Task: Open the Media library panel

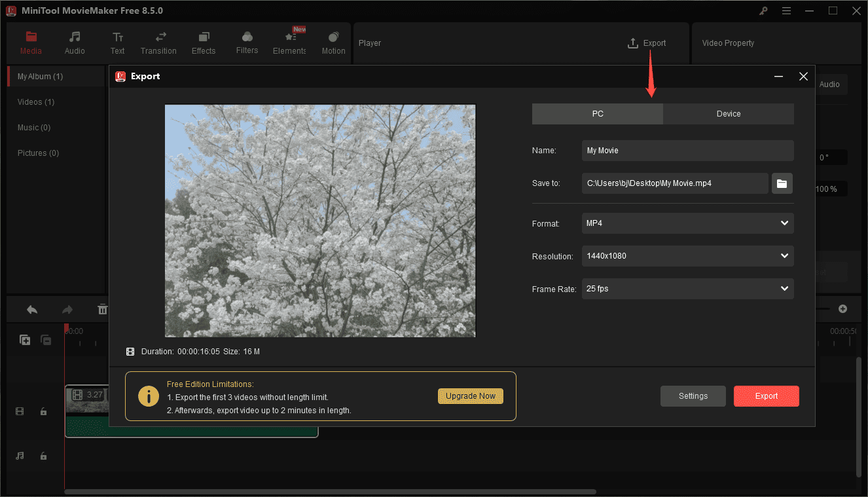Action: 31,43
